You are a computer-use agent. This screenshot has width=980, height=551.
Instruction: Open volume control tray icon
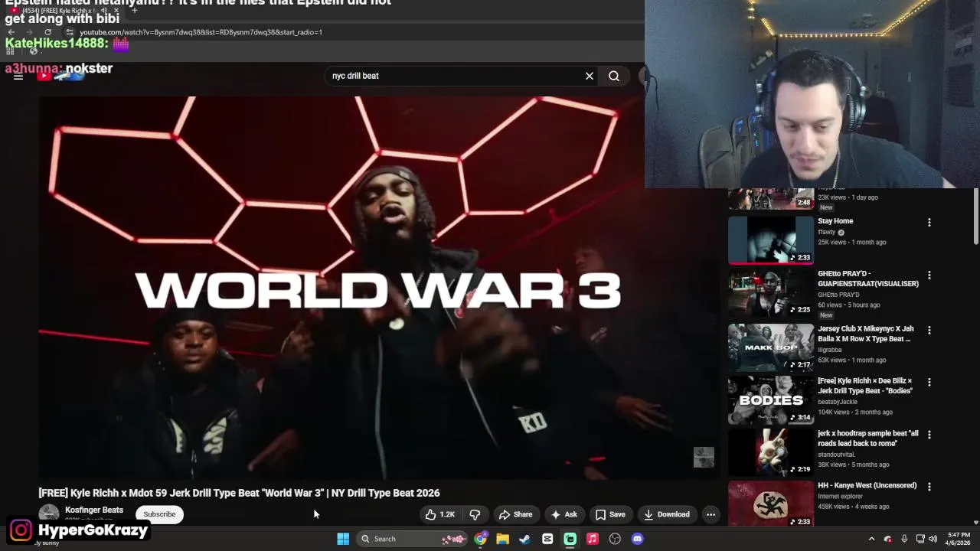[933, 539]
